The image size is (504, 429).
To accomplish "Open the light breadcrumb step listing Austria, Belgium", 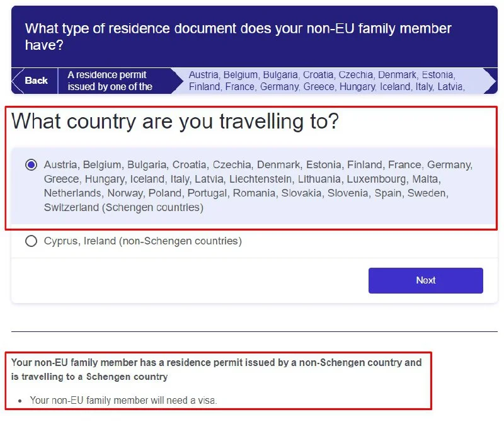I will tap(326, 81).
